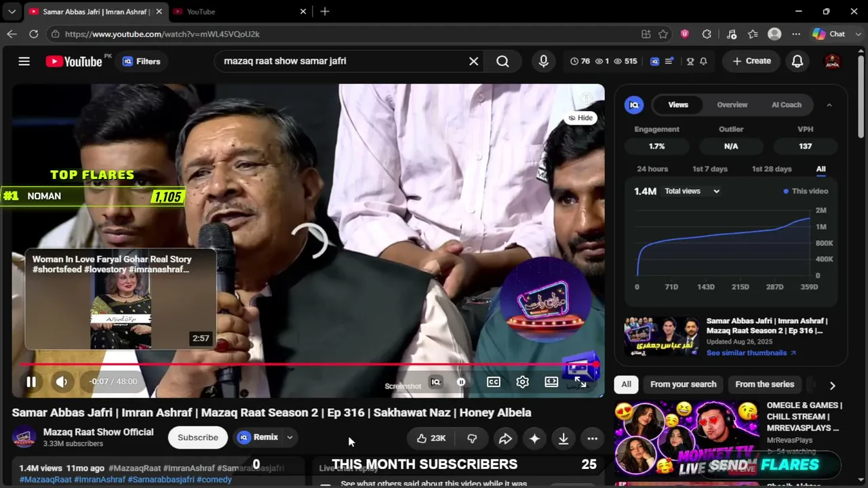
Task: Open browser extensions puzzle icon
Action: click(707, 34)
